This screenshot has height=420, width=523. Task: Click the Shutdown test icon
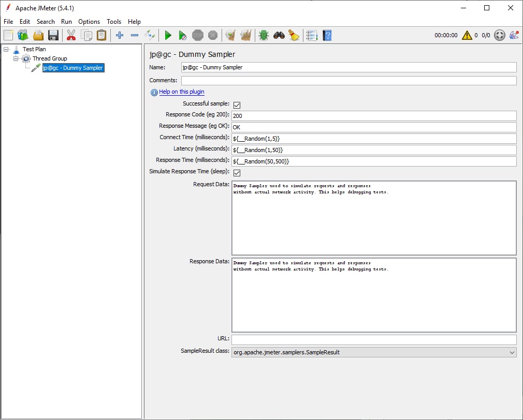pos(213,35)
